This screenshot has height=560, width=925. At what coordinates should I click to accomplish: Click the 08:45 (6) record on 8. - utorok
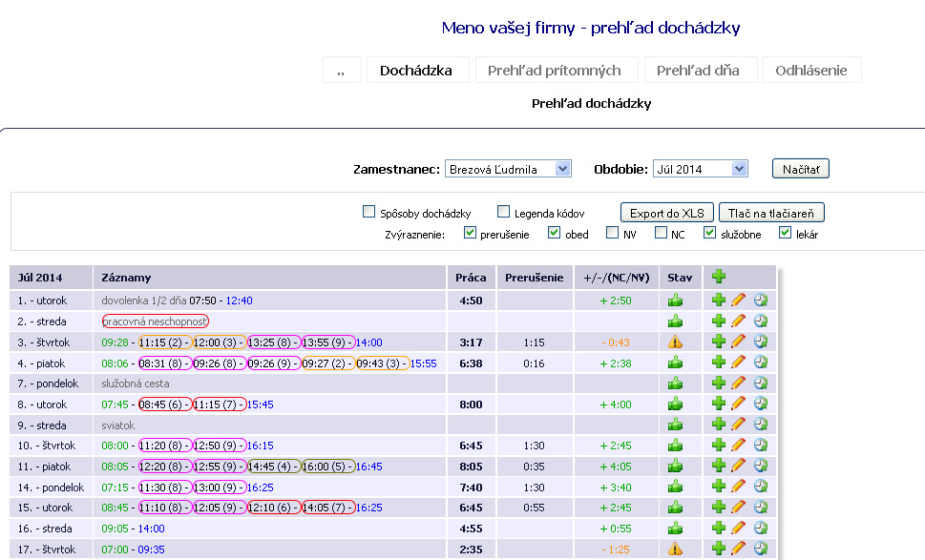coord(164,404)
